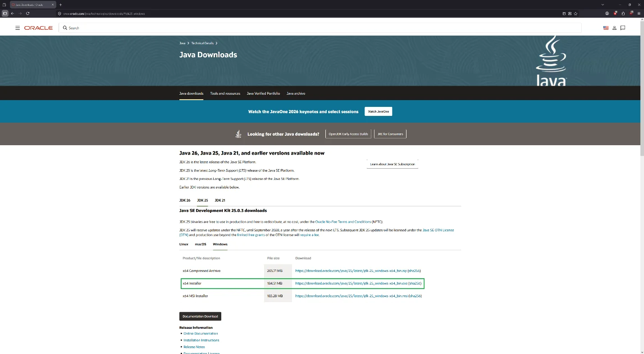Go back using the browser back arrow
Viewport: 644px width, 354px height.
pyautogui.click(x=13, y=14)
